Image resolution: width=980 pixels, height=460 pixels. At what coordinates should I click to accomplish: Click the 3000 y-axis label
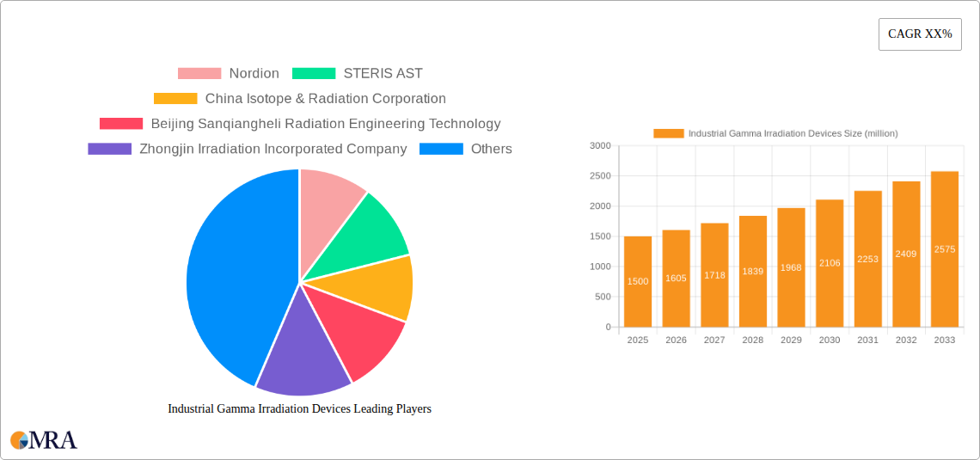[x=599, y=145]
